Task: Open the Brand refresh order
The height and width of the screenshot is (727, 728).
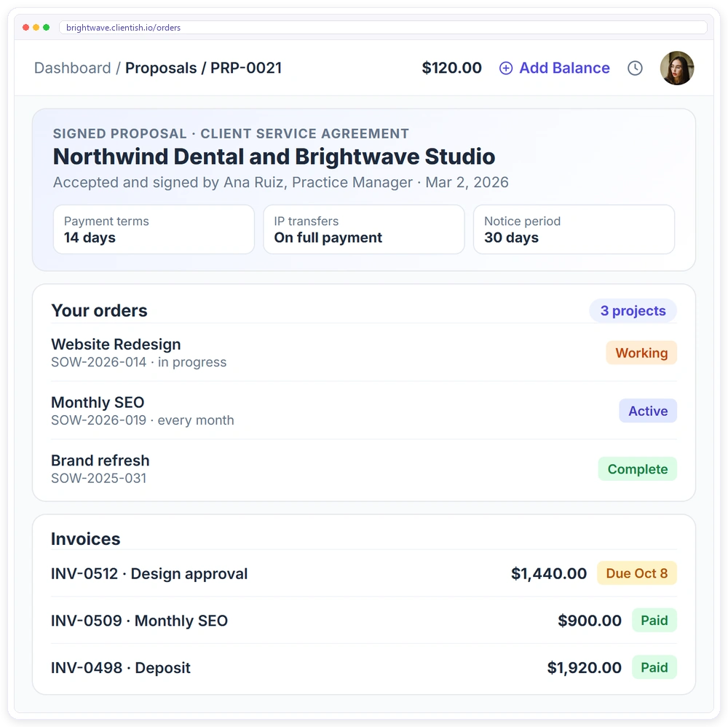Action: (x=363, y=468)
